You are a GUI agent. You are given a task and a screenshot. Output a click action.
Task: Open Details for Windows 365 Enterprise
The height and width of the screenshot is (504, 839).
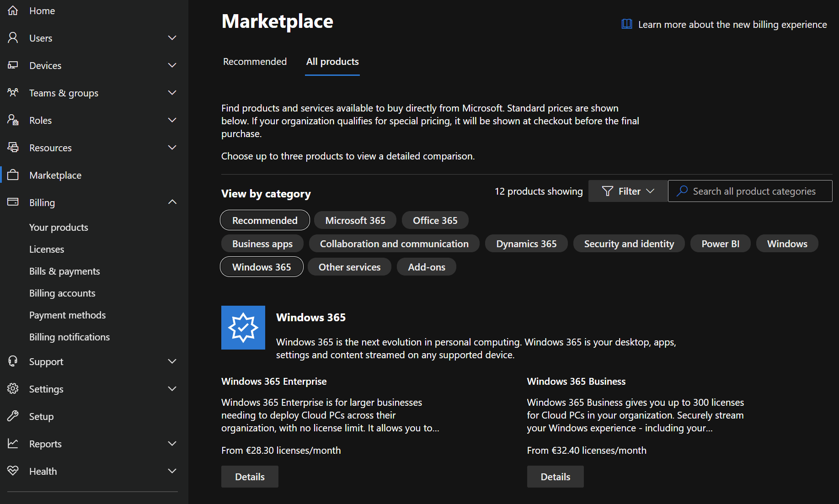pos(250,477)
